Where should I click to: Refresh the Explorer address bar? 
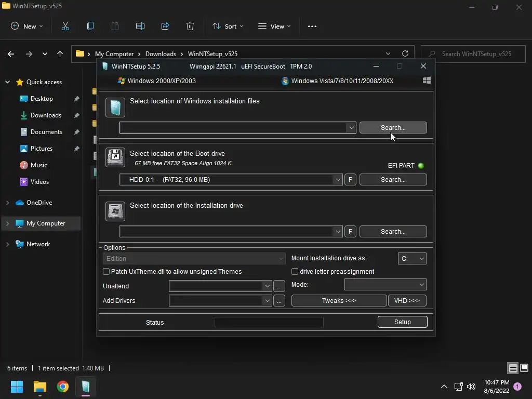click(405, 54)
